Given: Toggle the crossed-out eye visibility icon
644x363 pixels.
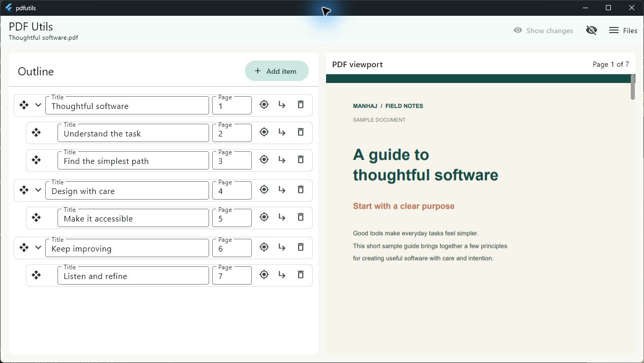Looking at the screenshot, I should tap(591, 31).
